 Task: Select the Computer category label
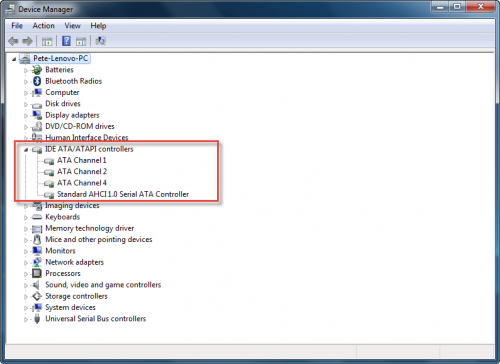pos(62,92)
